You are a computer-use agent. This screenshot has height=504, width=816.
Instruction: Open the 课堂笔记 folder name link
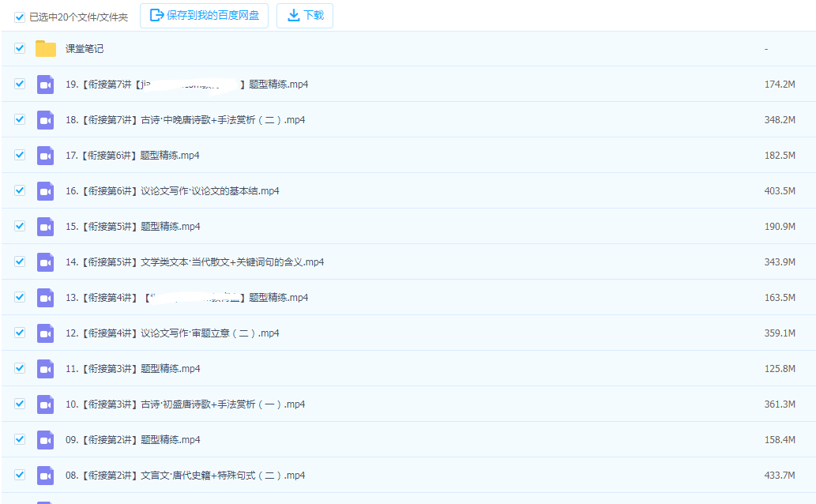tap(85, 49)
